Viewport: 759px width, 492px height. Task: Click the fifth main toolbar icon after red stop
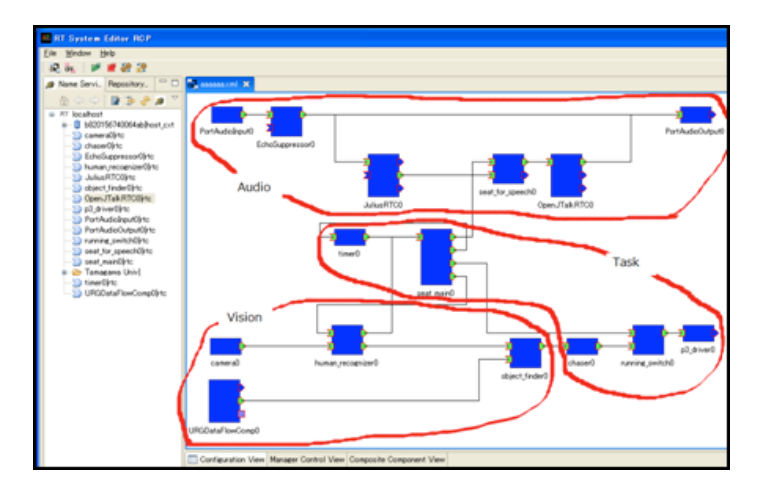[126, 68]
